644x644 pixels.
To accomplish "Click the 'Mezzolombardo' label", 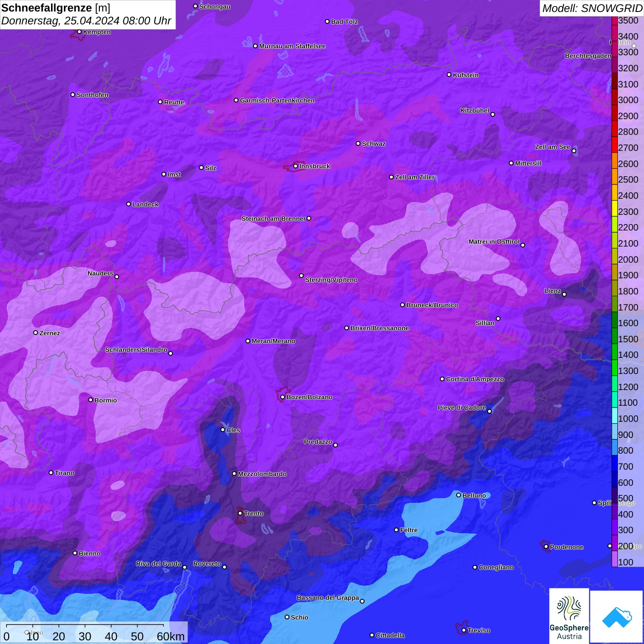I will [262, 474].
